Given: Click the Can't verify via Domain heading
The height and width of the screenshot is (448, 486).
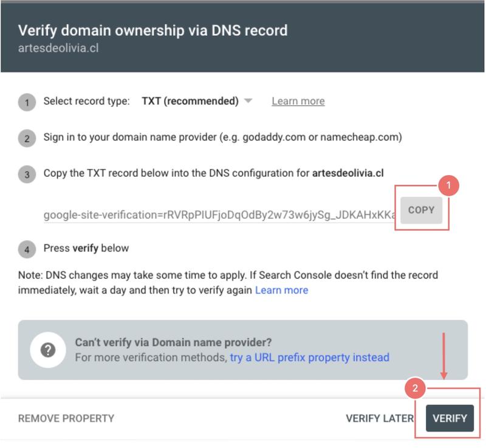Looking at the screenshot, I should pyautogui.click(x=173, y=342).
